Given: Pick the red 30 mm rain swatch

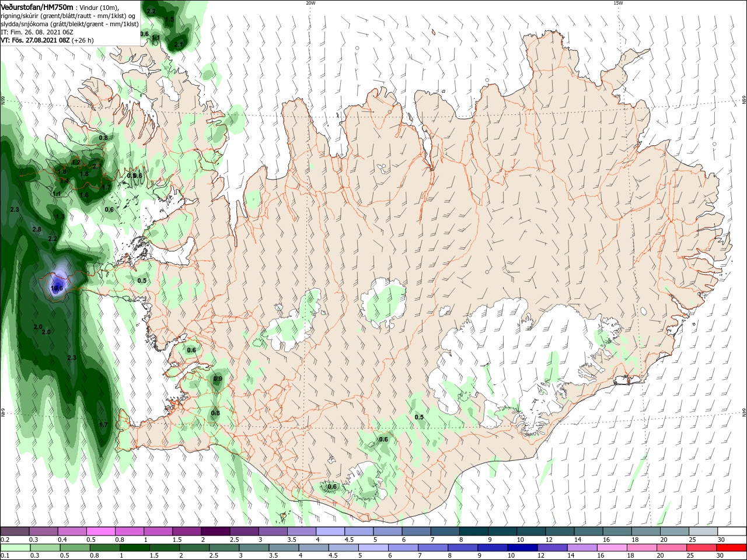Looking at the screenshot, I should click(x=731, y=548).
